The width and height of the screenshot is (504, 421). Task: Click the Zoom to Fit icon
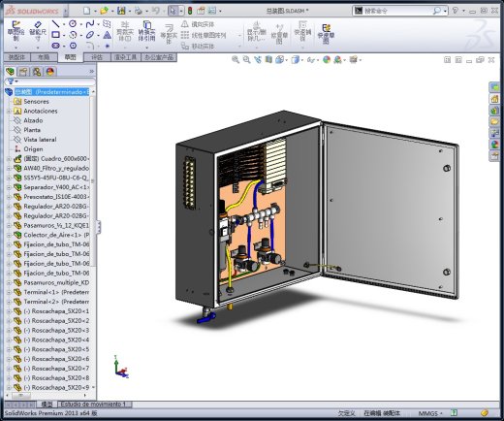236,60
